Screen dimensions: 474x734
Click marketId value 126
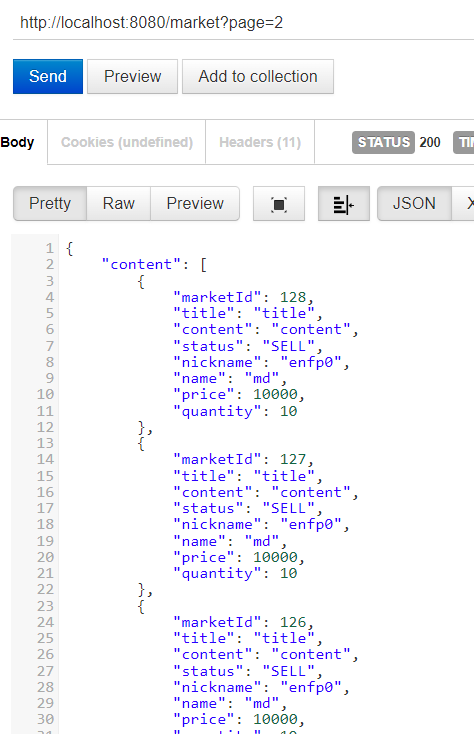tap(293, 622)
